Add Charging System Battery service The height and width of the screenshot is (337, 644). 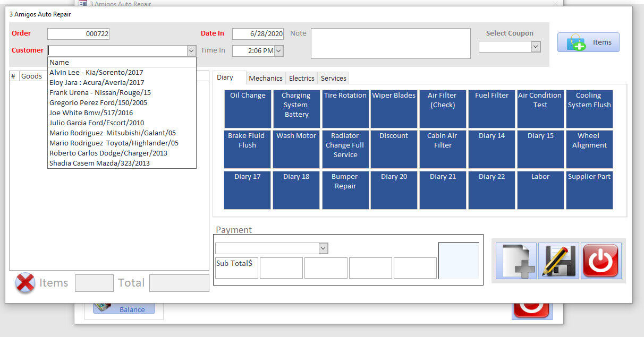point(296,109)
